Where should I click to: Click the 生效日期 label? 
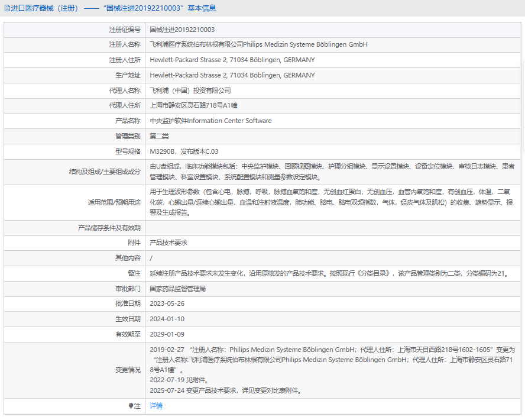pos(128,319)
